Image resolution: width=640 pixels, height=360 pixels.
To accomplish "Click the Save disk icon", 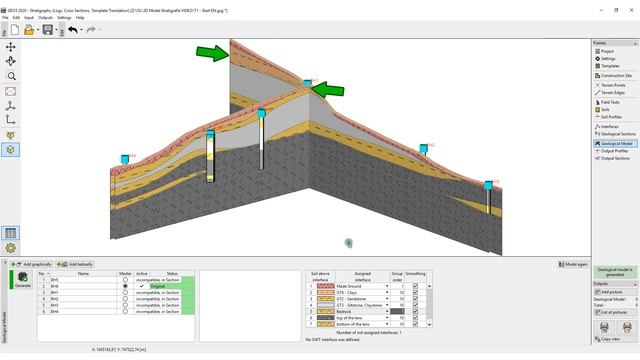I will [48, 30].
